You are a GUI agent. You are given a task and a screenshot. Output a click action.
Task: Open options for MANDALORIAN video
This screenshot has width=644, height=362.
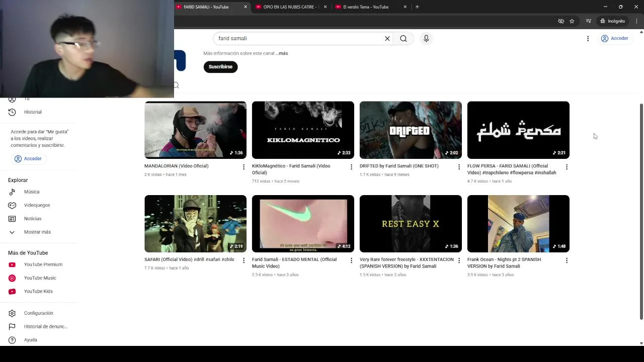(244, 167)
